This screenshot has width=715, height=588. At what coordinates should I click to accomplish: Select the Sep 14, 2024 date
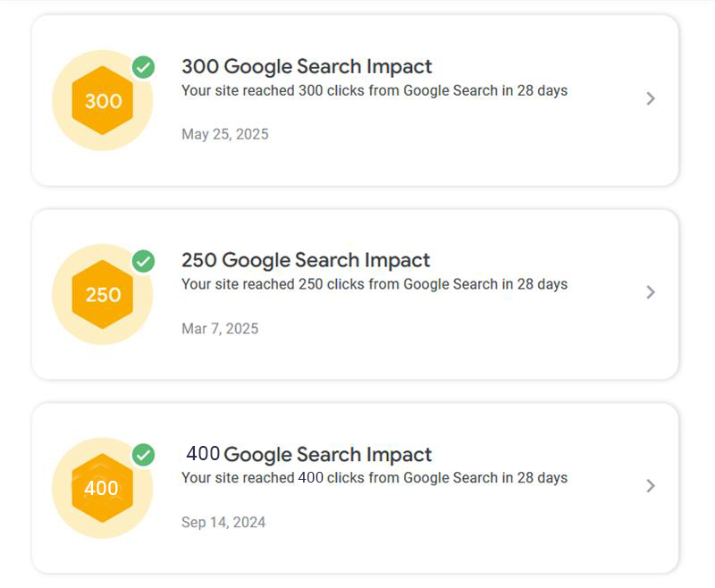[223, 523]
